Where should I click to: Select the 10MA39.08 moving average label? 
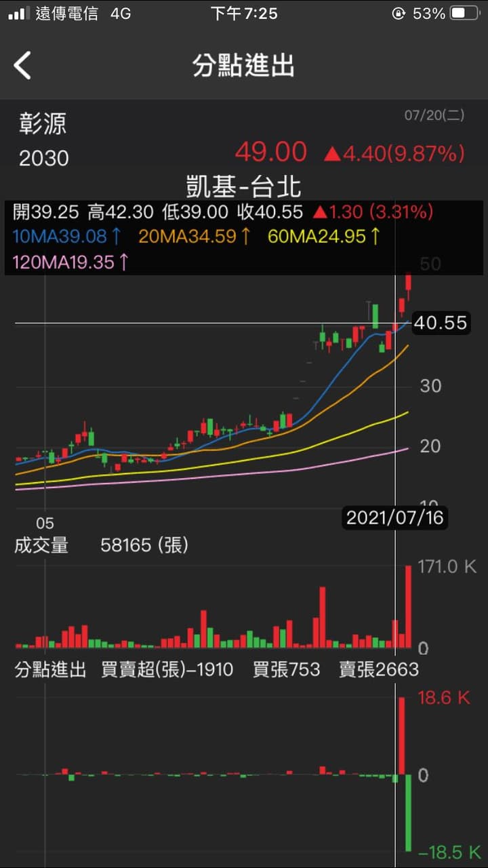pyautogui.click(x=67, y=237)
